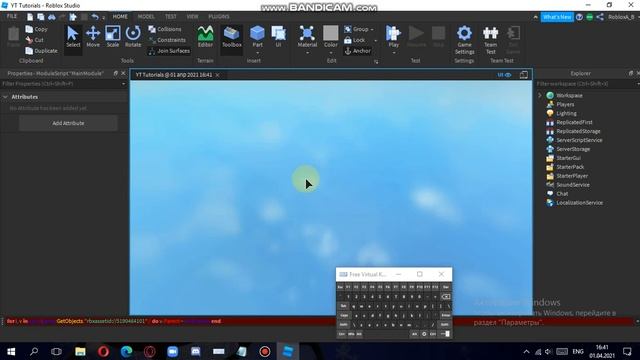640x360 pixels.
Task: Toggle Constraints option
Action: pos(167,40)
